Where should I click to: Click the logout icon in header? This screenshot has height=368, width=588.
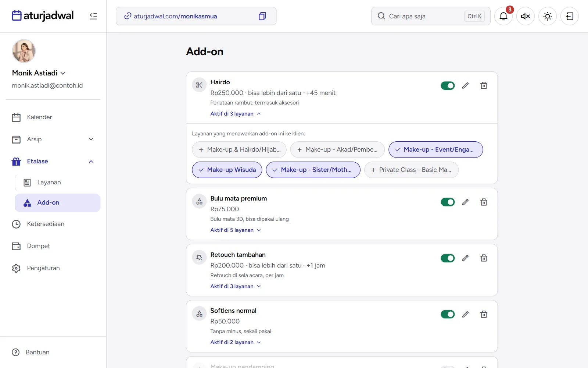pyautogui.click(x=570, y=16)
